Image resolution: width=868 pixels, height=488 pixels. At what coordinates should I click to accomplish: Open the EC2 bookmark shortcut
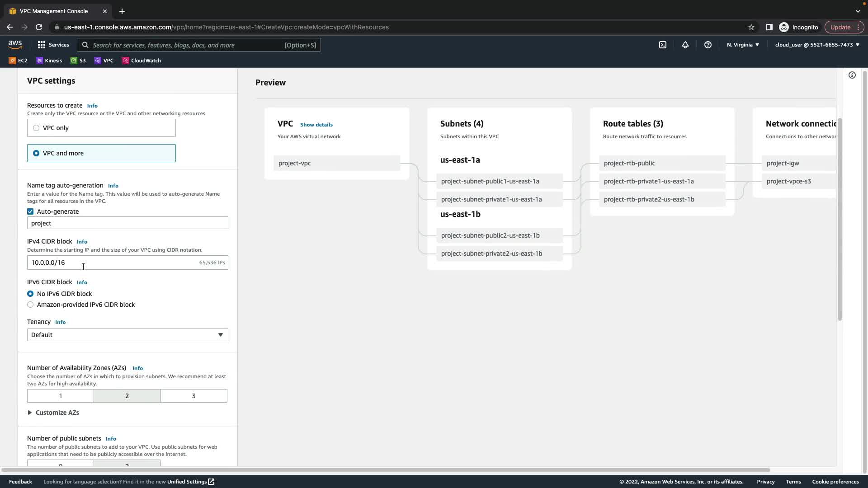[x=18, y=61]
